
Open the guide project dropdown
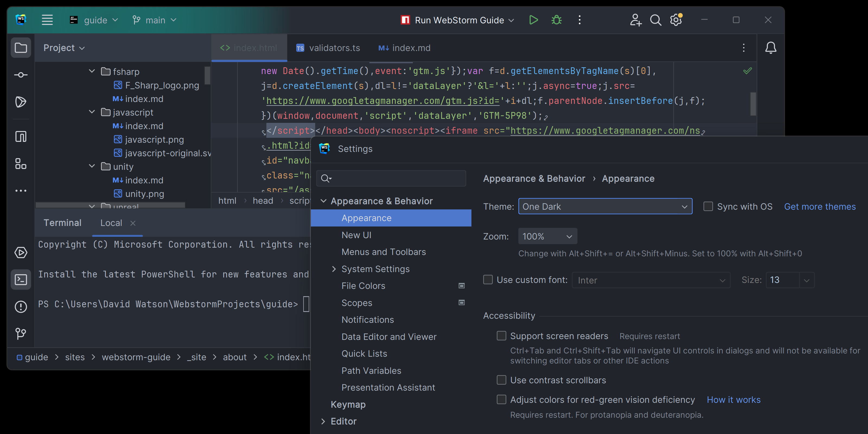click(94, 20)
